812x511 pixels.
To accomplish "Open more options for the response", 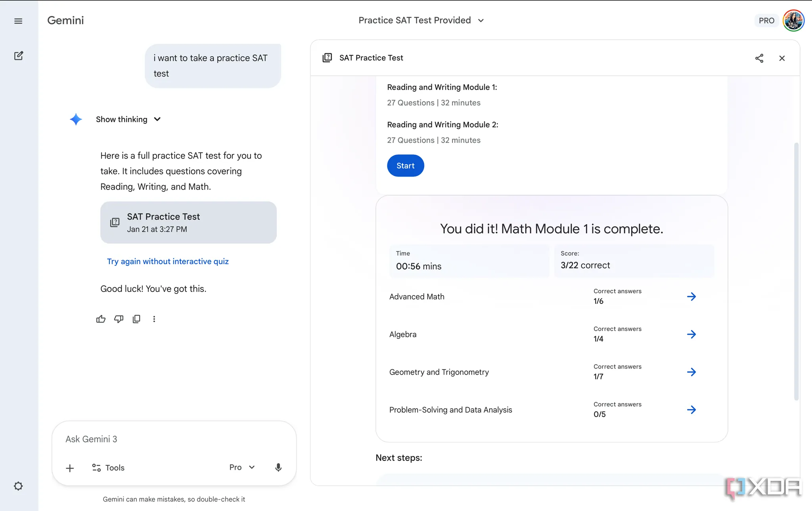I will pos(154,319).
